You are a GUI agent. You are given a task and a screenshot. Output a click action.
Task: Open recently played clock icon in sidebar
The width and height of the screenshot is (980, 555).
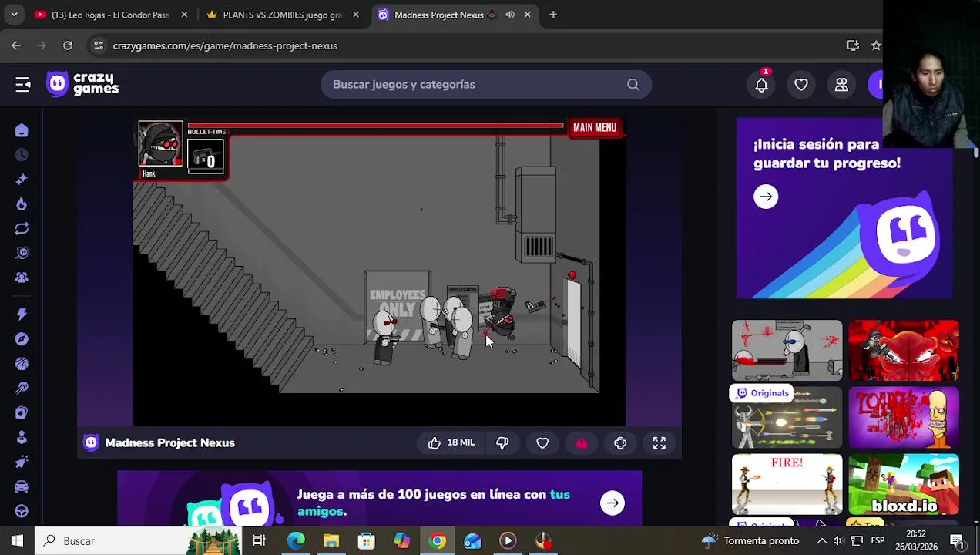pyautogui.click(x=22, y=155)
